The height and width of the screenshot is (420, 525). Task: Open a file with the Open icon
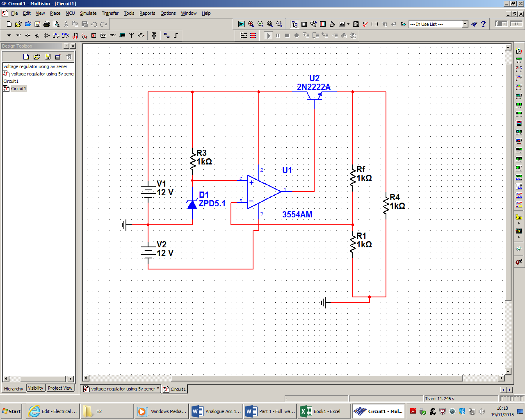[18, 24]
